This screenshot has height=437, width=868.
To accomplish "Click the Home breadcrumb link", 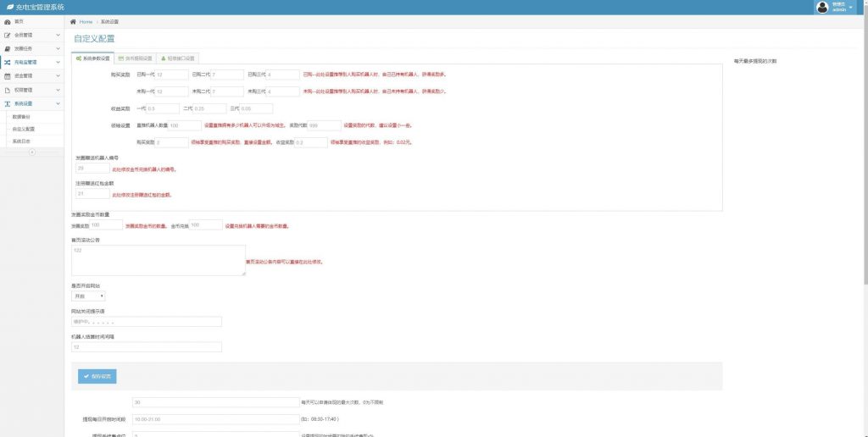I will [86, 21].
